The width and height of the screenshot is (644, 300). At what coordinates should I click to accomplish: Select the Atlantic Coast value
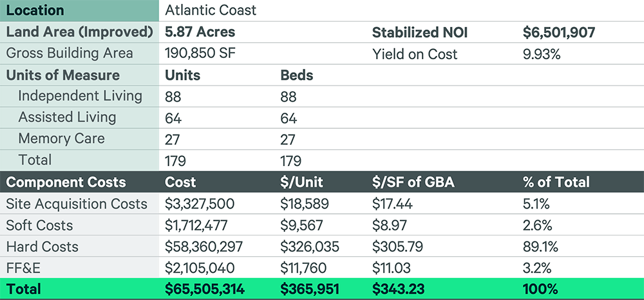click(211, 10)
